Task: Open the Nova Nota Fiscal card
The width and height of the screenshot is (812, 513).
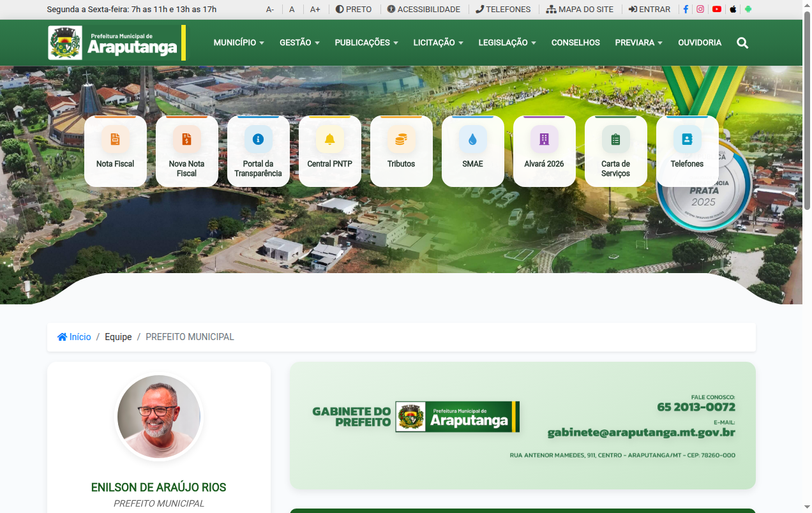Action: tap(187, 151)
